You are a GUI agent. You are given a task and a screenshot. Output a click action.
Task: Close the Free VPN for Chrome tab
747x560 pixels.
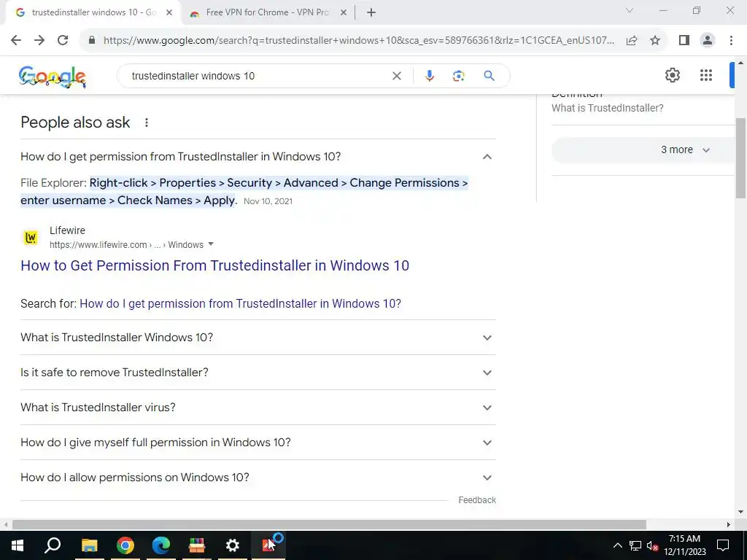point(343,13)
